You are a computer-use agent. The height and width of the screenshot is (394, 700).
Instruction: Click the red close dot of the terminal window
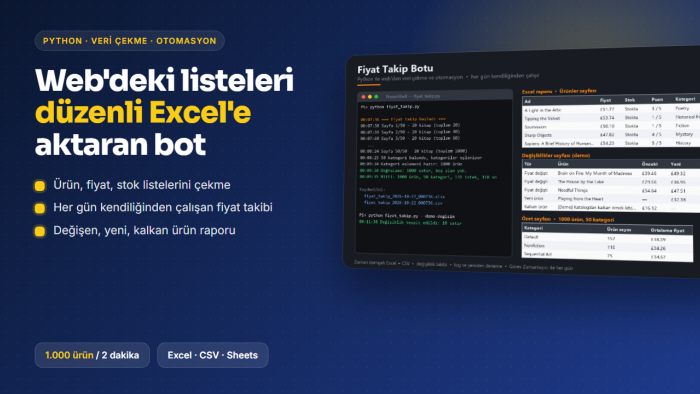(363, 97)
